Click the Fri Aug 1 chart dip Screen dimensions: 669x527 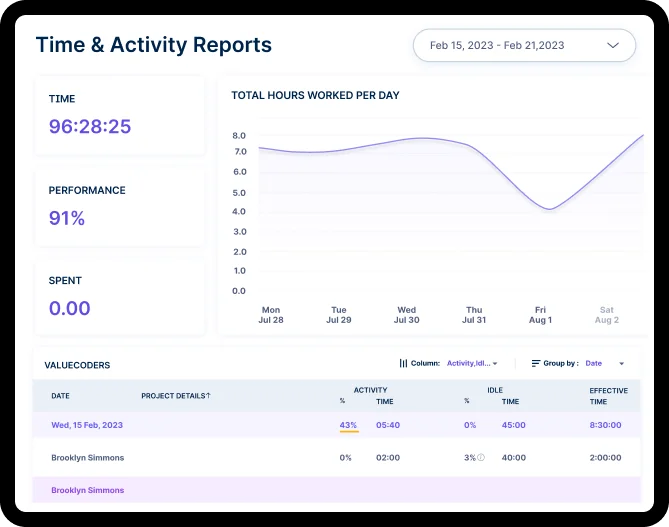click(546, 209)
